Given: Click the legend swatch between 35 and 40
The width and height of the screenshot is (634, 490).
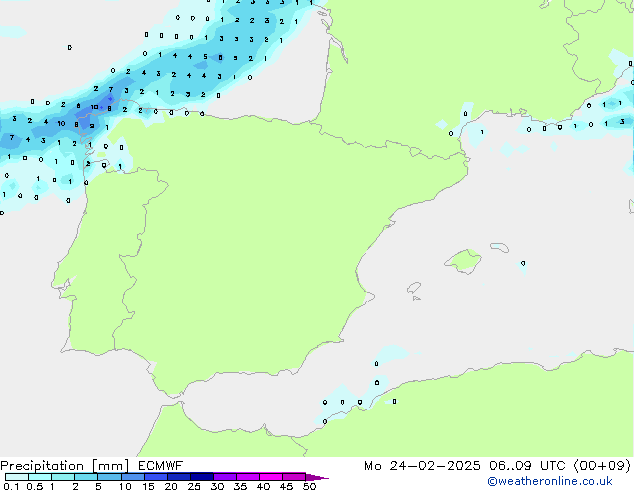Looking at the screenshot, I should pos(247,477).
